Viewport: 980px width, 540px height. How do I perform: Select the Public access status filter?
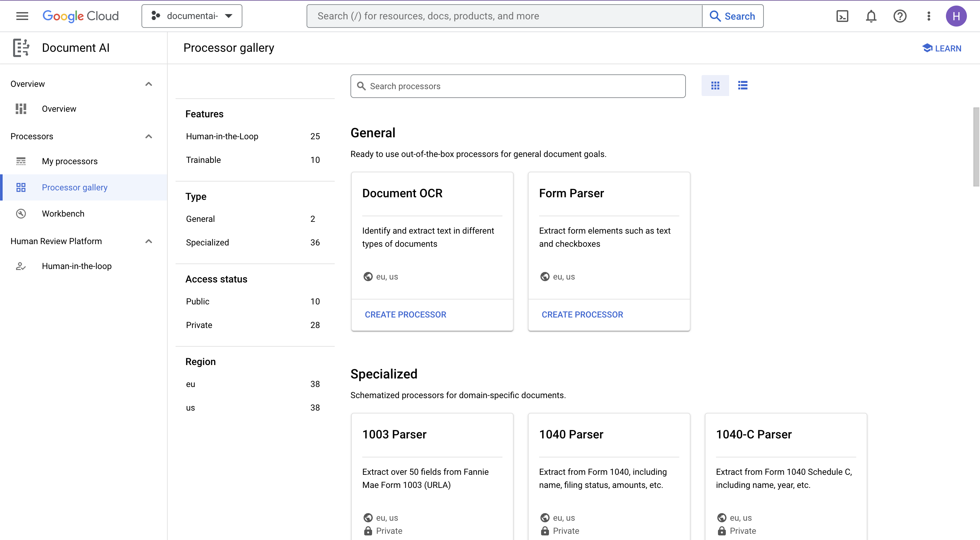coord(197,302)
